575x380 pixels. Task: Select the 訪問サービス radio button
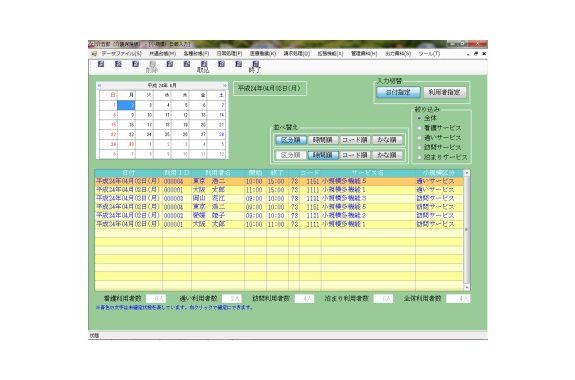tap(419, 147)
